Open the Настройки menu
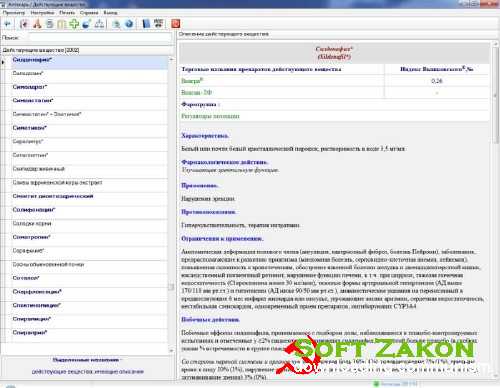 point(42,13)
